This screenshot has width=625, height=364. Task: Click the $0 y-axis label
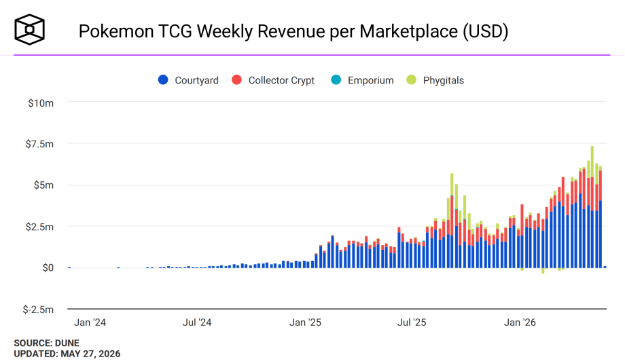click(48, 268)
